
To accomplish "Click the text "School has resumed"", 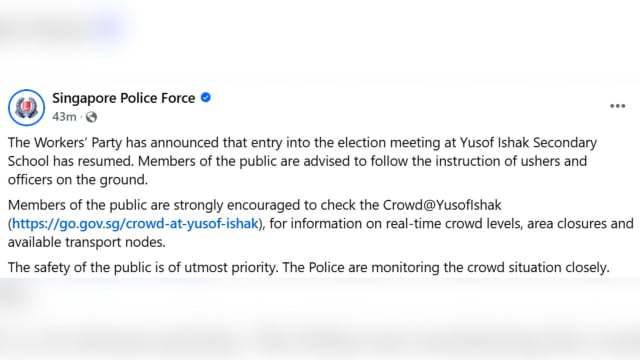I will 71,161.
